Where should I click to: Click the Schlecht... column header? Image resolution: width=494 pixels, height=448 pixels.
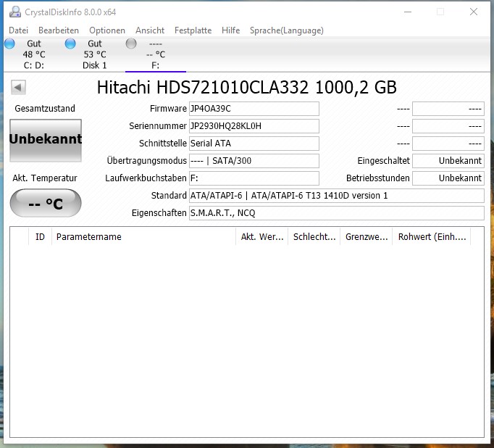click(314, 237)
